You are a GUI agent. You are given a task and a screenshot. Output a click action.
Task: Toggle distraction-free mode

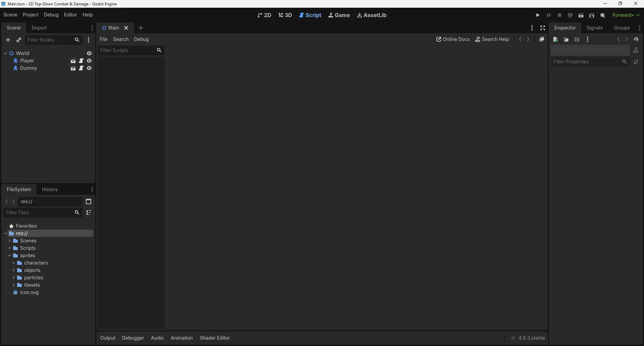tap(543, 28)
